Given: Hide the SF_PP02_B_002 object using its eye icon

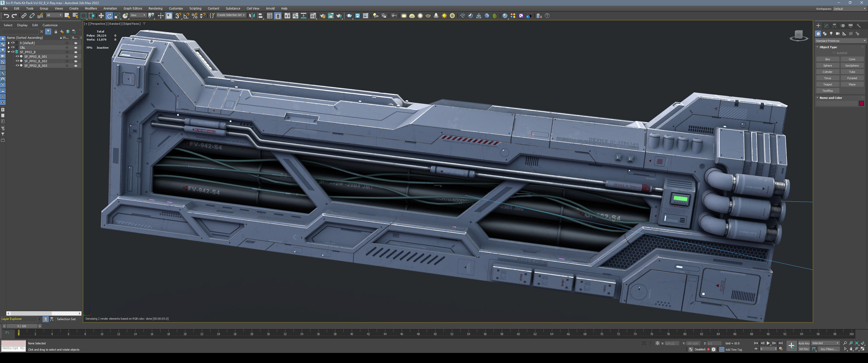Looking at the screenshot, I should (x=17, y=61).
